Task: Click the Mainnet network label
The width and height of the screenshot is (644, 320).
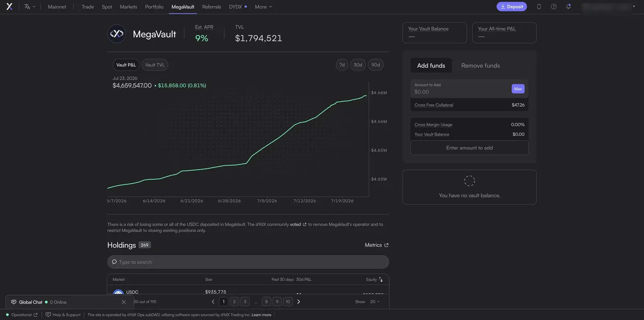Action: (57, 7)
